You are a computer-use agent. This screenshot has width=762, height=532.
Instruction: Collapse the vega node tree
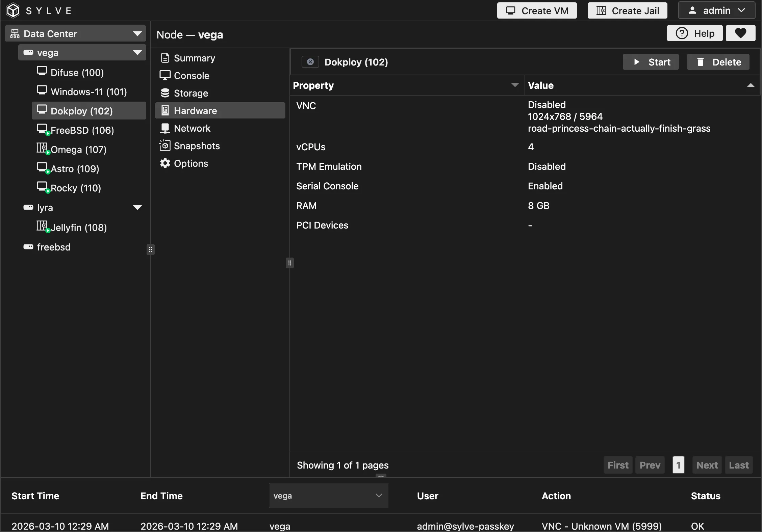[137, 53]
